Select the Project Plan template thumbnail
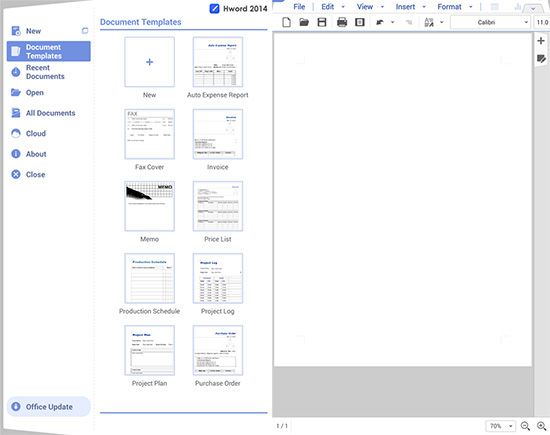550x435 pixels. click(149, 350)
